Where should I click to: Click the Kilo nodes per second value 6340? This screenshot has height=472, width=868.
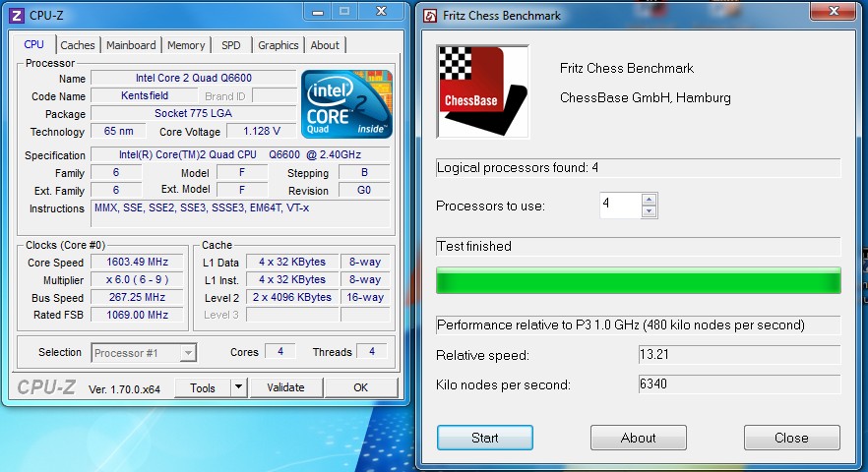click(x=739, y=384)
